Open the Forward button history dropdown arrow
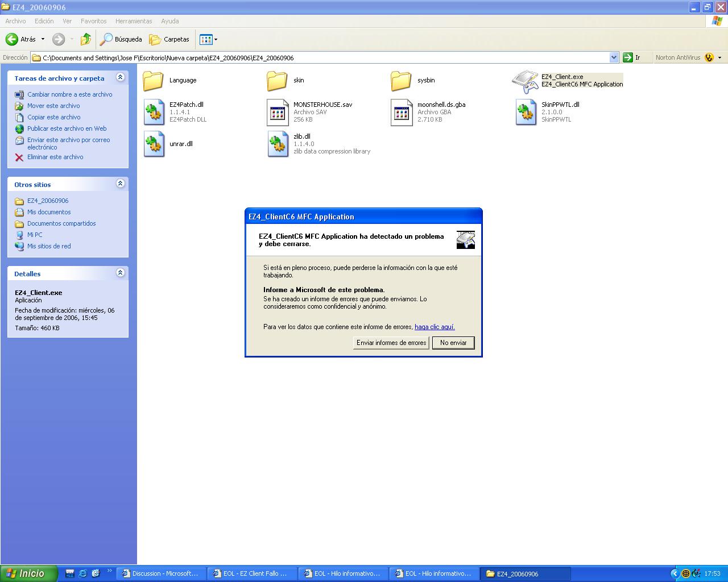Image resolution: width=728 pixels, height=582 pixels. 71,39
